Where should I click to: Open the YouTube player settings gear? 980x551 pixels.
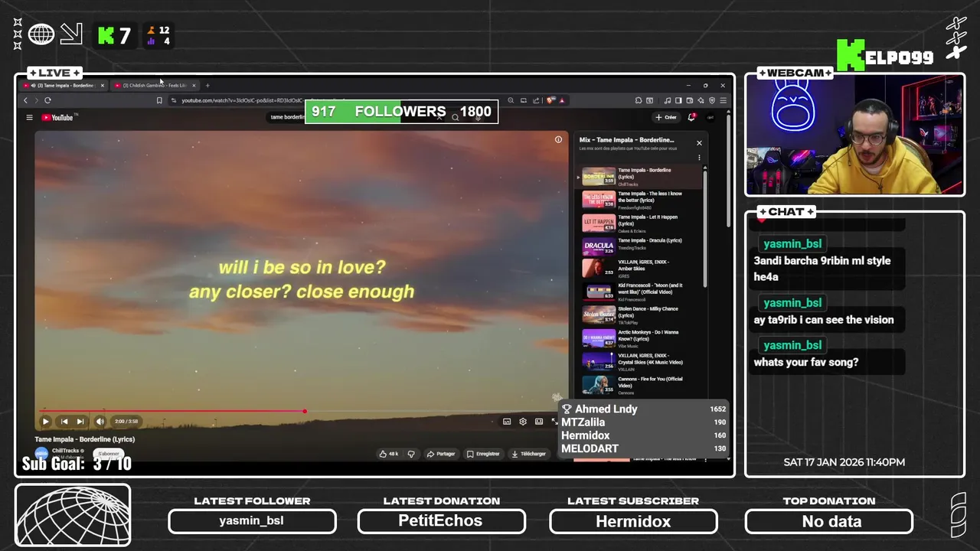[523, 422]
